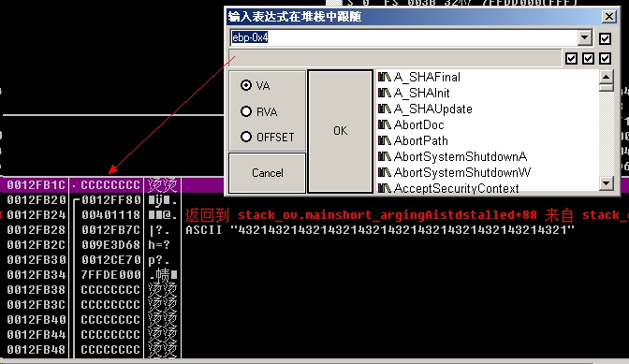Click the library icon beside AbortSystemShutdownW
Image resolution: width=629 pixels, height=364 pixels.
coord(385,172)
